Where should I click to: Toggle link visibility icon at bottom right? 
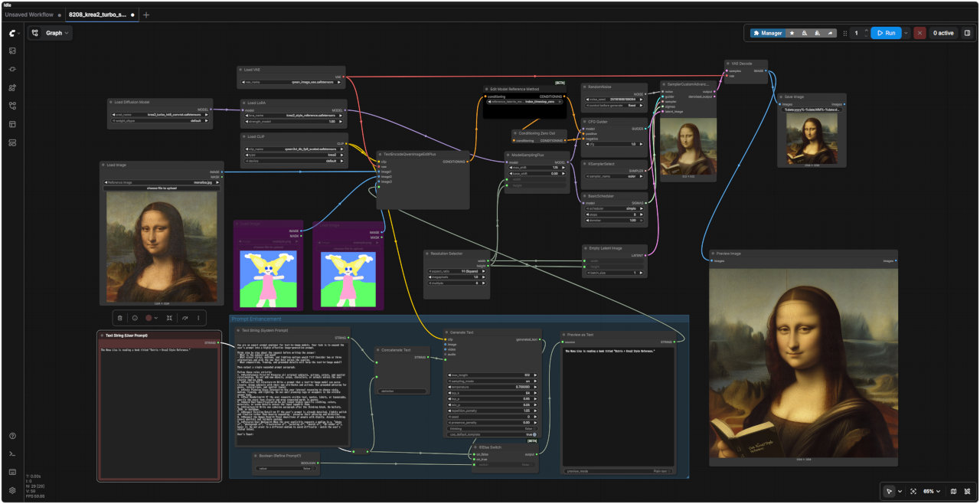point(967,491)
